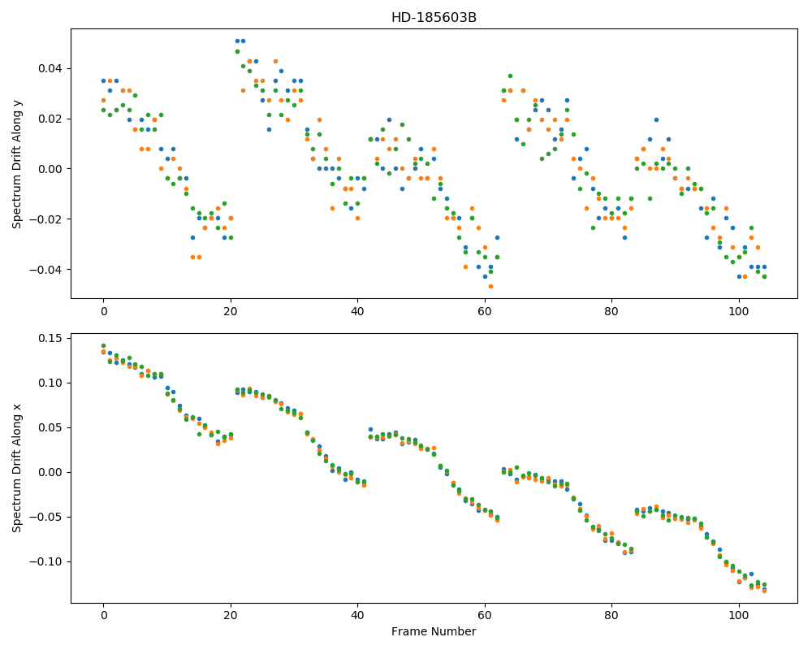
Task: Click the 80 tick label under bottom plot
Action: (x=611, y=615)
